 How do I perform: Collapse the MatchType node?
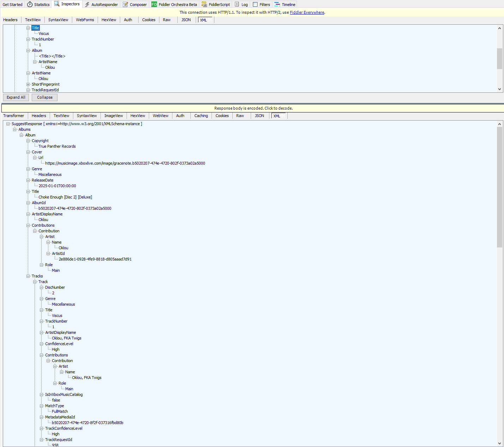(42, 406)
